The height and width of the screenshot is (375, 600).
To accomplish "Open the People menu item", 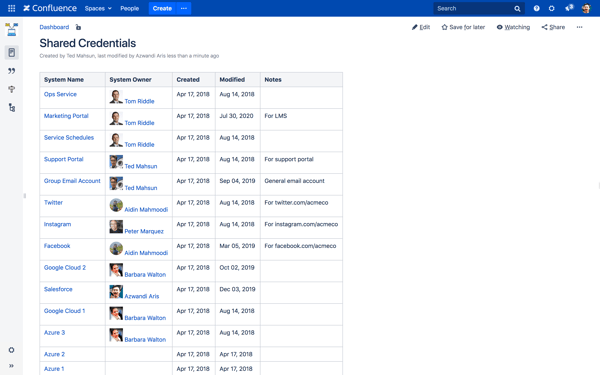I will tap(129, 8).
